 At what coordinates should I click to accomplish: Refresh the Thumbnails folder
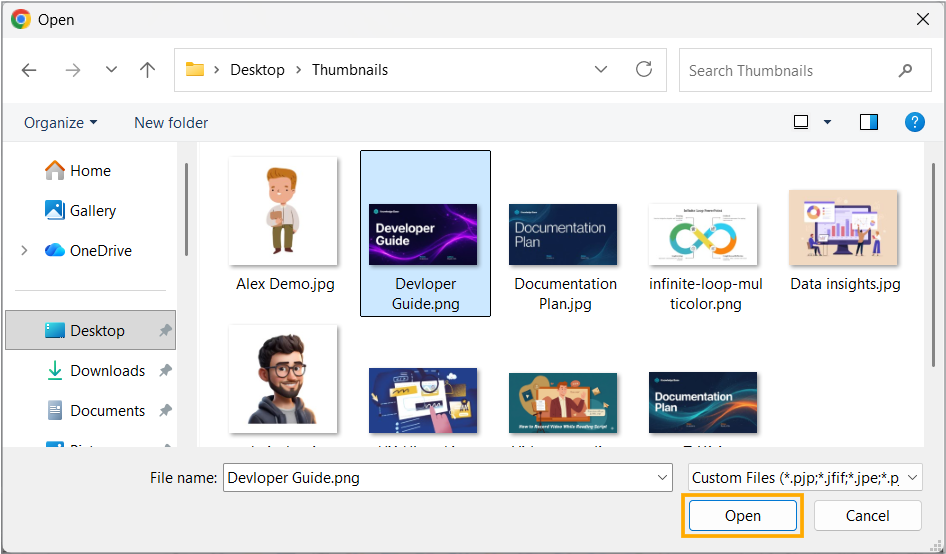(x=644, y=69)
